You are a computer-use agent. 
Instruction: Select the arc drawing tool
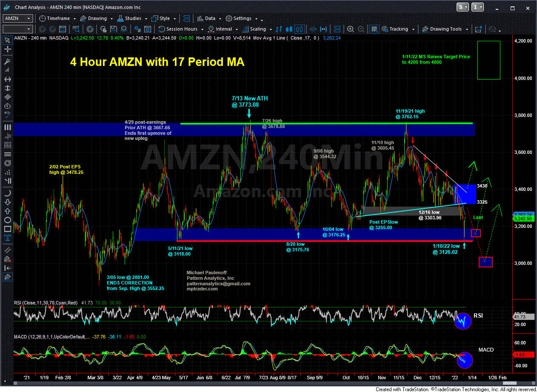pos(7,193)
